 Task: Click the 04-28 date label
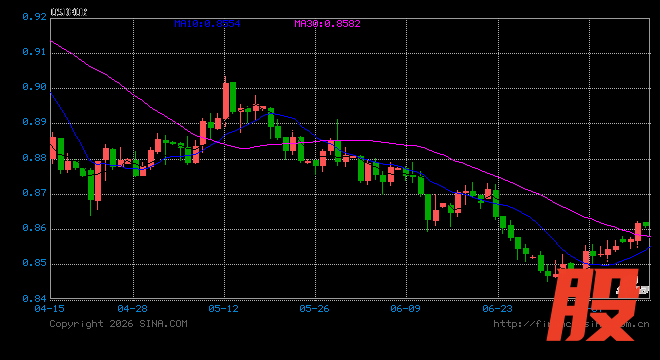pos(133,309)
